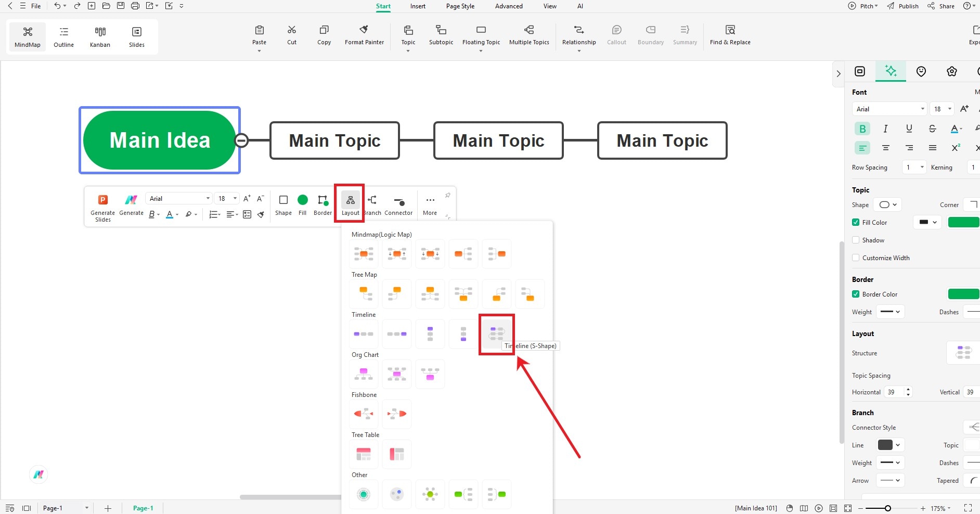Open the Advanced ribbon tab
The height and width of the screenshot is (514, 980).
[509, 6]
